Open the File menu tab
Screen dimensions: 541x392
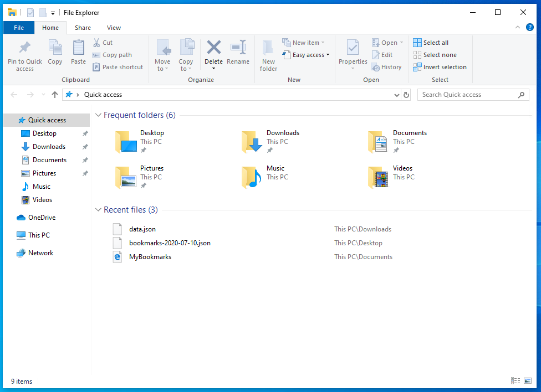[19, 28]
